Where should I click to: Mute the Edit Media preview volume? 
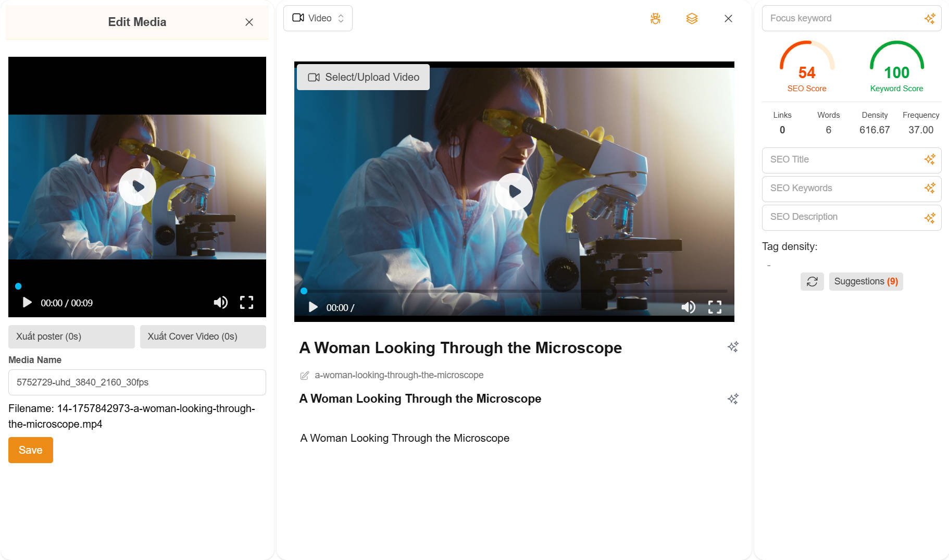pyautogui.click(x=220, y=303)
